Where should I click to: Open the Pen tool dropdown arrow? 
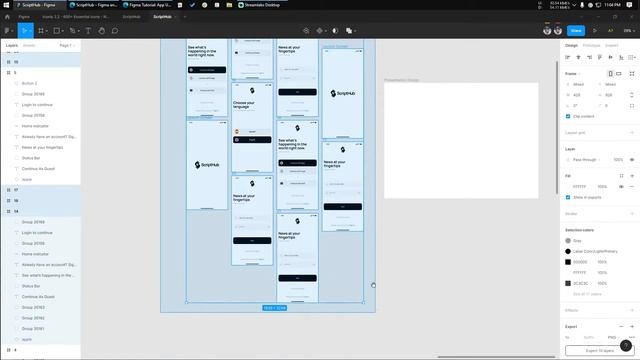[x=78, y=31]
